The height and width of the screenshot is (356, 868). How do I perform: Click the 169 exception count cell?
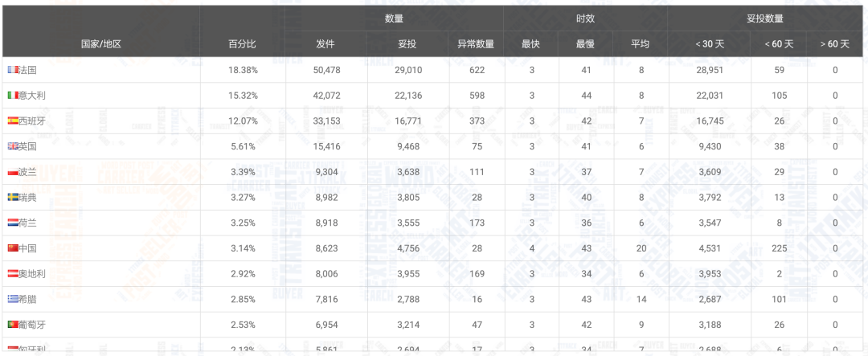click(x=477, y=274)
